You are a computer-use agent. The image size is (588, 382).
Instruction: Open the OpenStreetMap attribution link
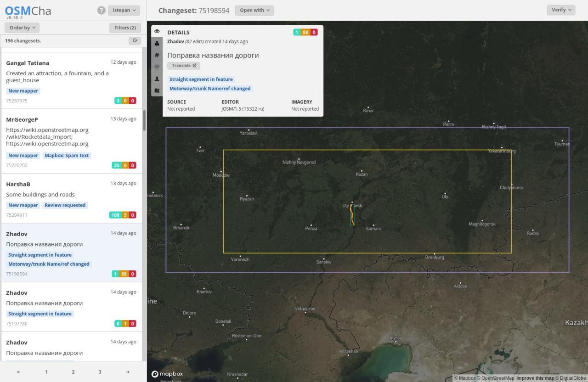pos(496,378)
